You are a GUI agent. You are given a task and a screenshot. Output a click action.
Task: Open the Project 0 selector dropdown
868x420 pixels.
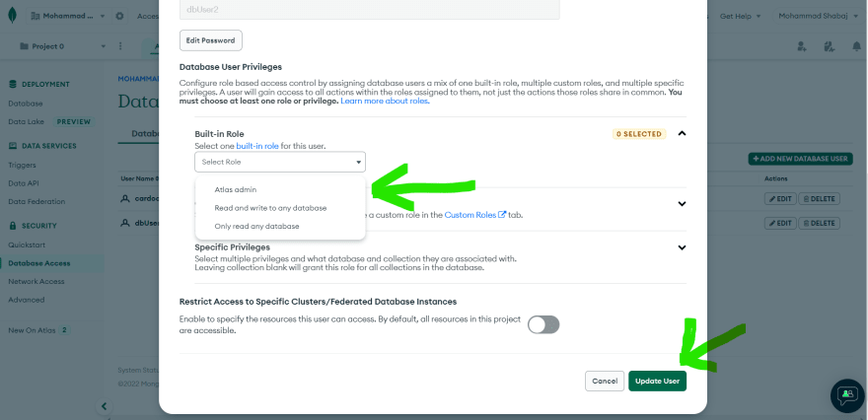(x=62, y=46)
